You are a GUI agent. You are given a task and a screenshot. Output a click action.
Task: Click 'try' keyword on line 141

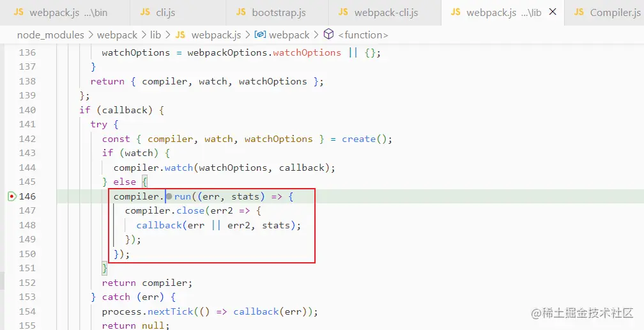(99, 125)
